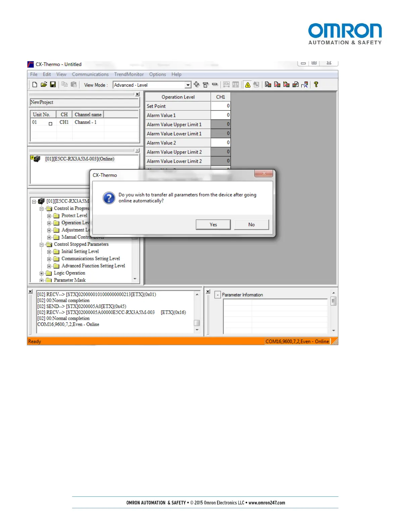Expand the Protect Level folder
Screen dimensions: 411x532
49,216
